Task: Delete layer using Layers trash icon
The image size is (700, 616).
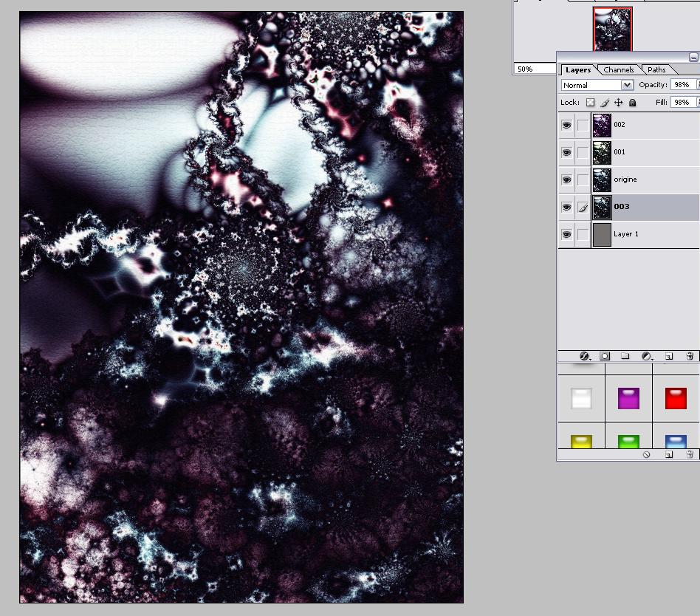Action: click(x=689, y=356)
